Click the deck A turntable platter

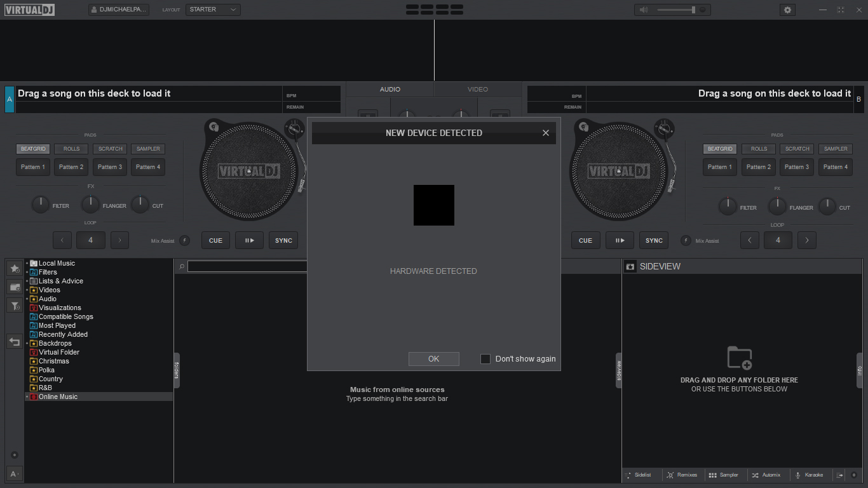pyautogui.click(x=249, y=171)
